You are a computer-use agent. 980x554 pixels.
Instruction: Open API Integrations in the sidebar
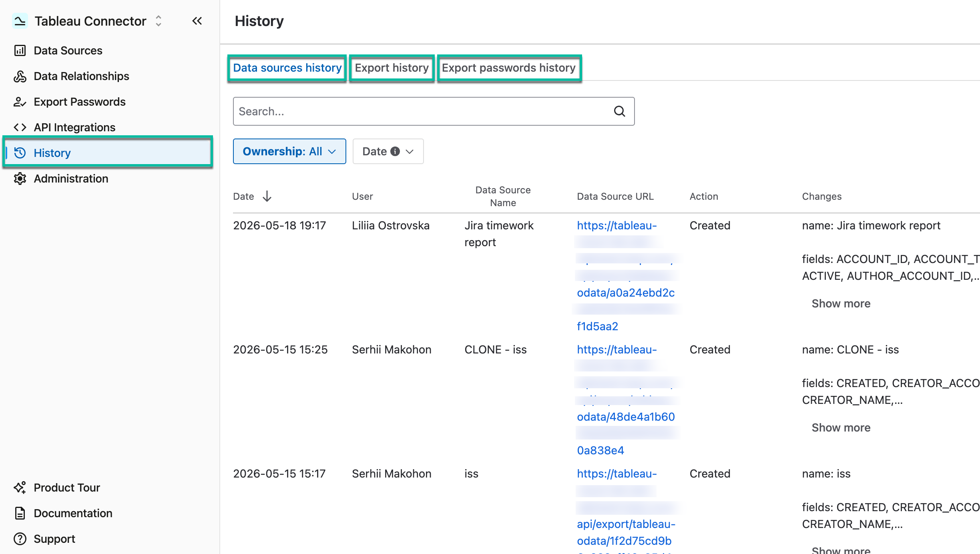tap(74, 127)
